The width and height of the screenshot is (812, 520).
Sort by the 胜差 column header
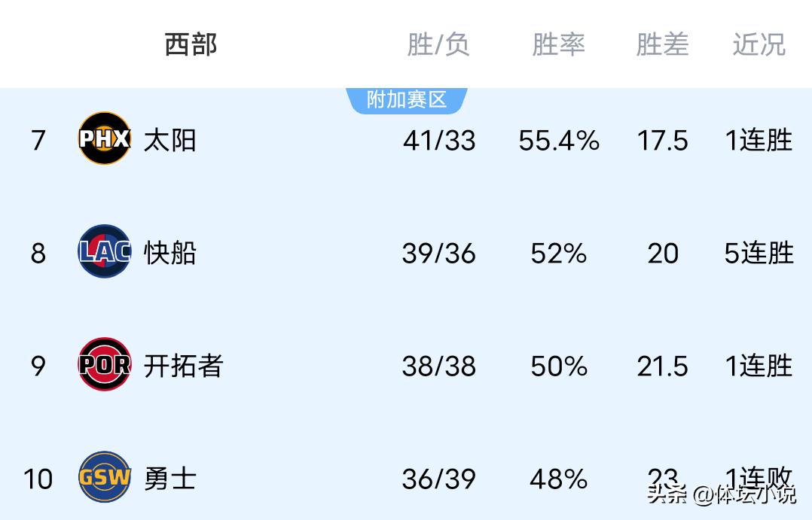[x=662, y=44]
